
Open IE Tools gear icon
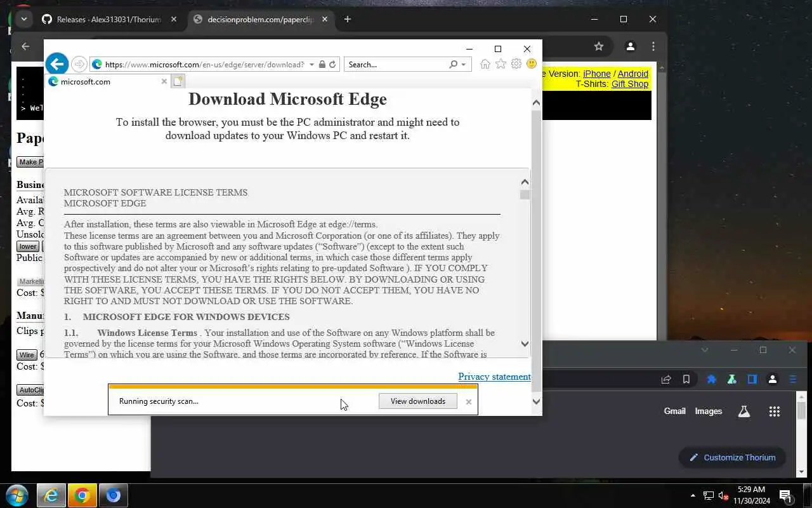pos(516,64)
